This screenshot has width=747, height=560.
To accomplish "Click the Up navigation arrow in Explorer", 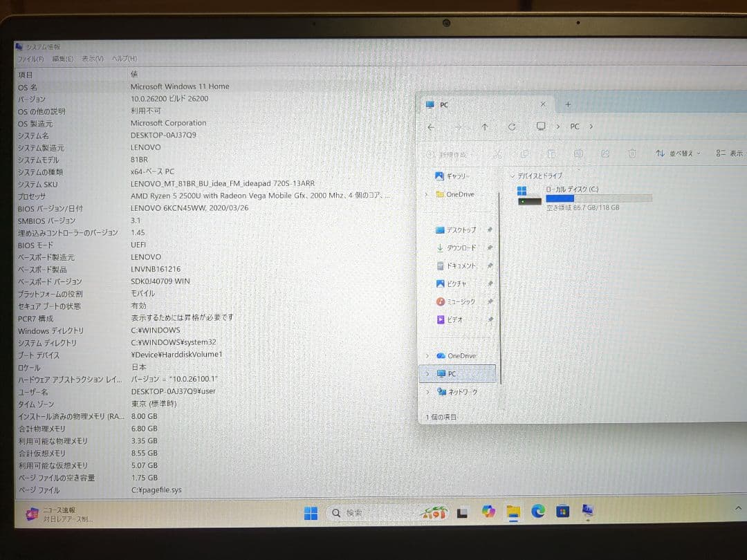I will [484, 127].
